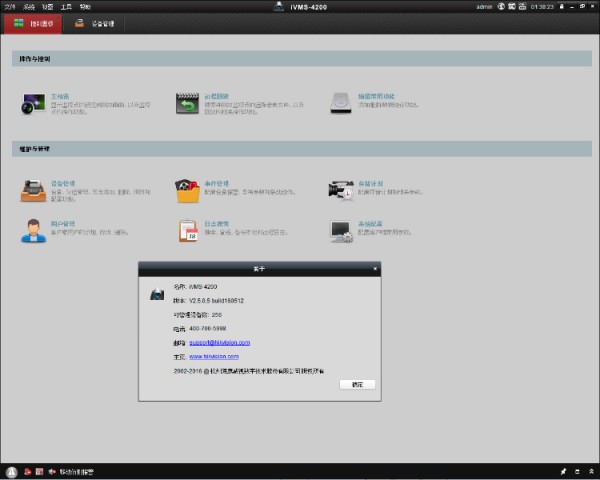The width and height of the screenshot is (600, 480).
Task: Click the motion detection alarm text in status bar
Action: (77, 472)
